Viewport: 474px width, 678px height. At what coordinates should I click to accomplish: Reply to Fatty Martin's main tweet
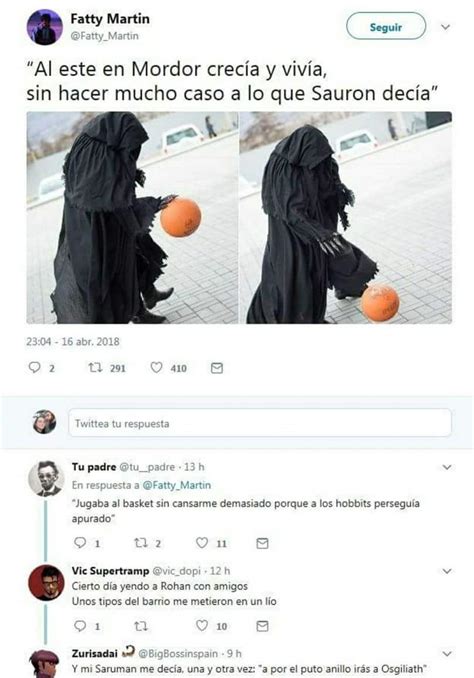point(35,368)
